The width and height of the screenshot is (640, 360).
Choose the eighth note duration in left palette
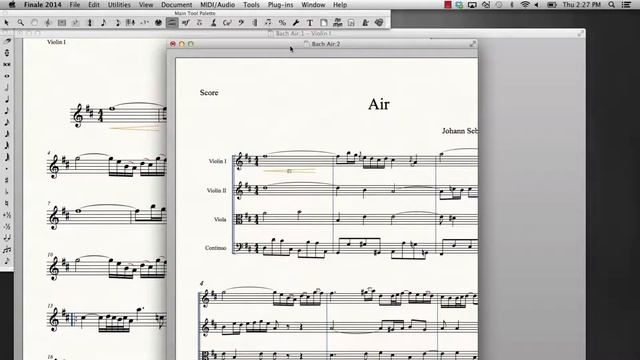pos(7,110)
